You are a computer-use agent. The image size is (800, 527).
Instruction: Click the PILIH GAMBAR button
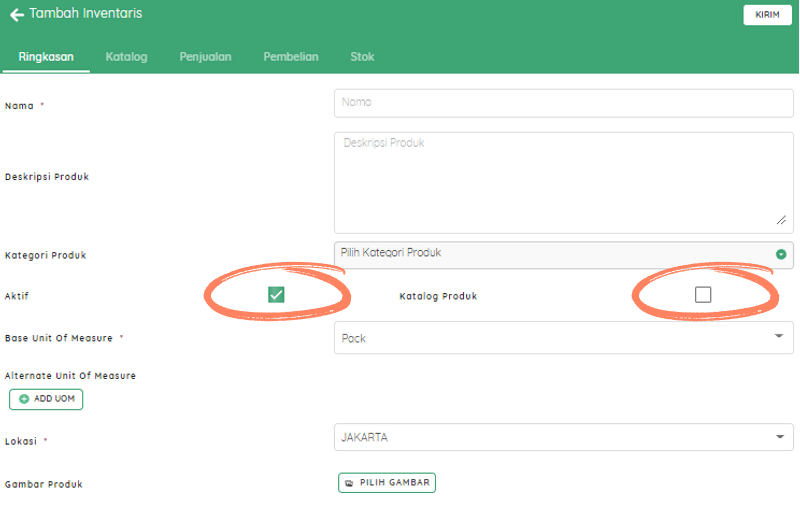(387, 483)
